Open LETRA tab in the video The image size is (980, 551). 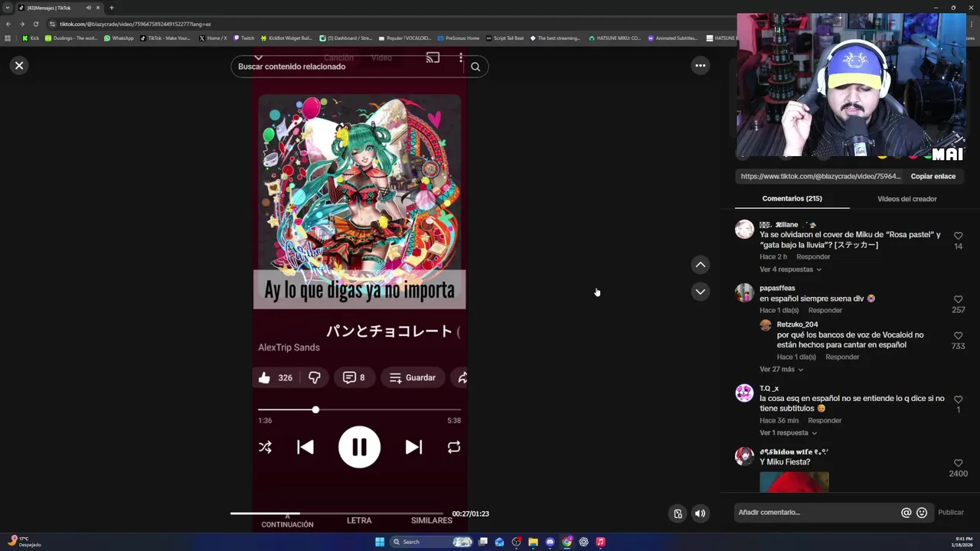(x=359, y=520)
